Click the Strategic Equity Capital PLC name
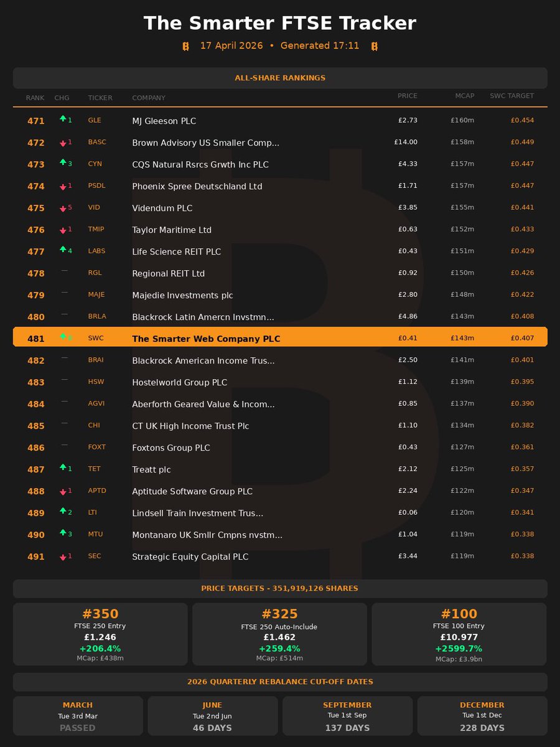Screen dimensions: 560x747 (x=190, y=557)
